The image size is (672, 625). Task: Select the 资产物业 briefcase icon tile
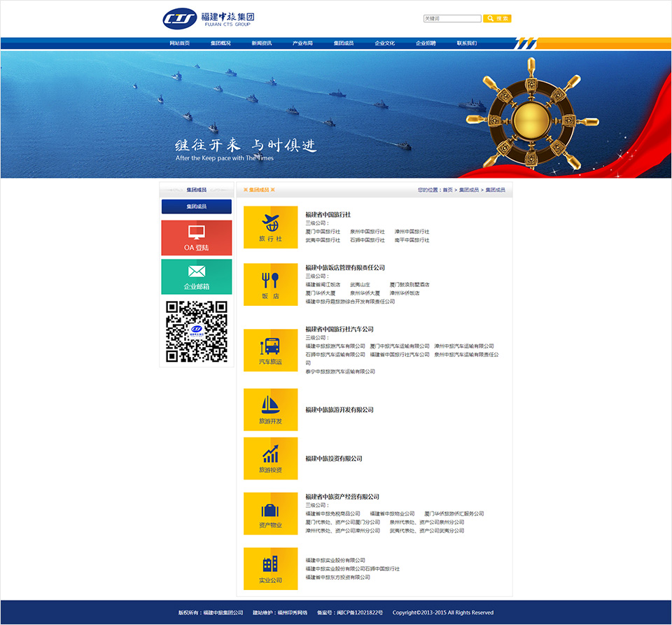click(x=270, y=513)
